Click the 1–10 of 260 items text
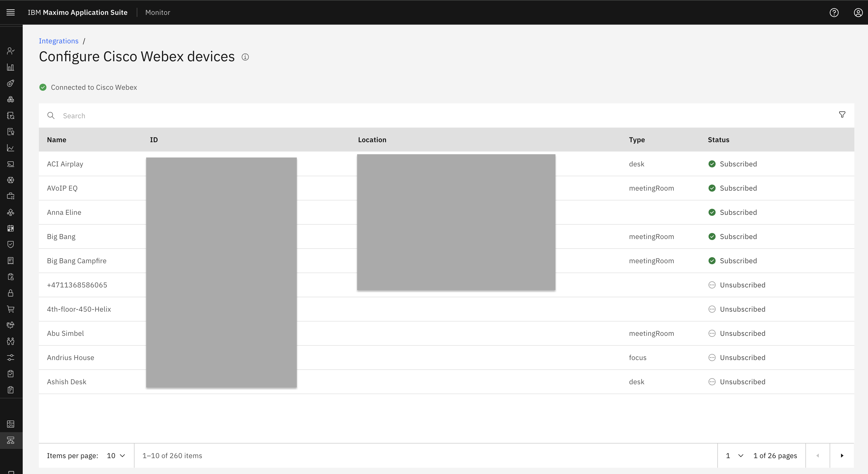The height and width of the screenshot is (474, 868). pyautogui.click(x=172, y=456)
